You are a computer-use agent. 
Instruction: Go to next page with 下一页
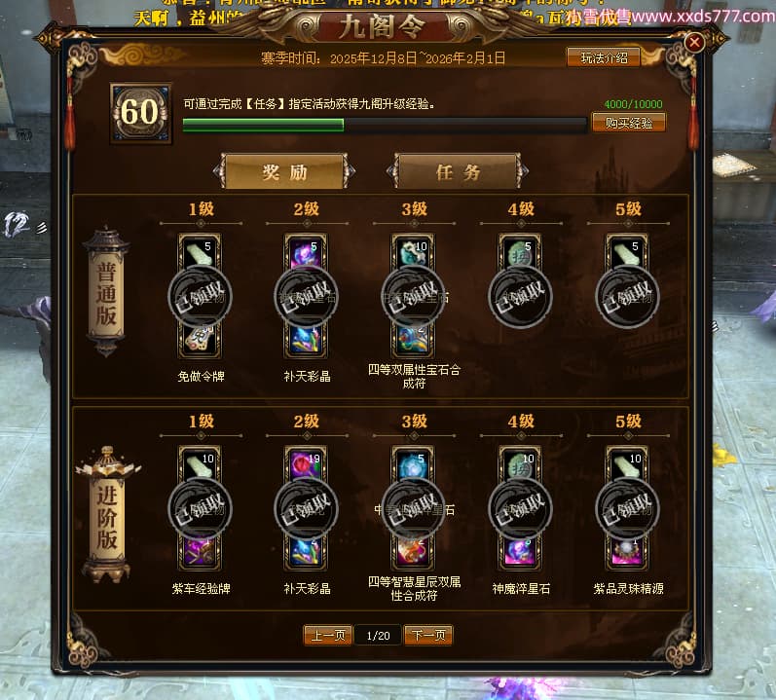(428, 635)
